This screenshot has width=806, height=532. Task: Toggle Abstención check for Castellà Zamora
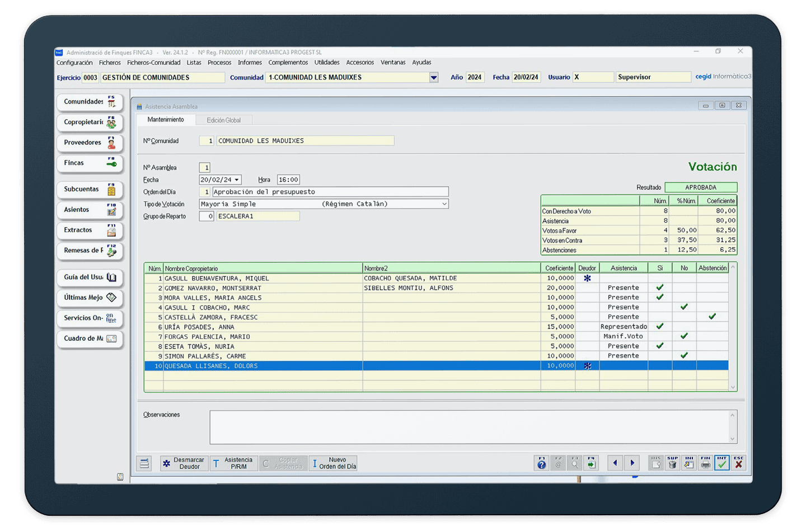coord(712,317)
